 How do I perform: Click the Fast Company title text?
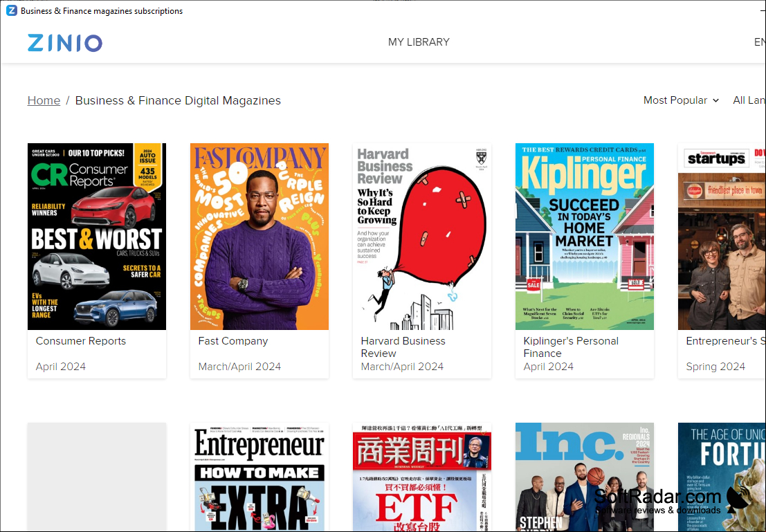point(233,341)
